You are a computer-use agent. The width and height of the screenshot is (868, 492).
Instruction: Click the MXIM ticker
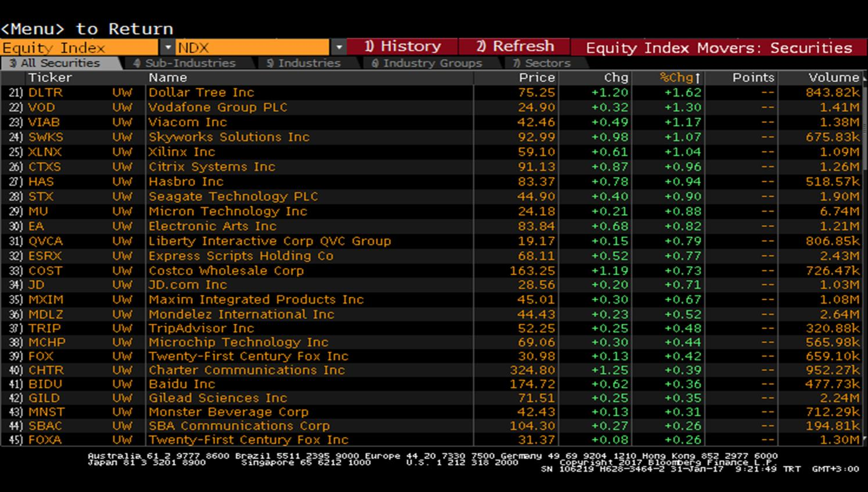(46, 300)
